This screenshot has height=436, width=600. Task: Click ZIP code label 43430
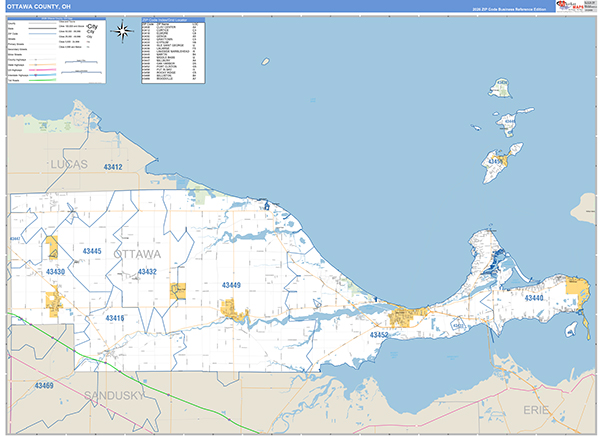pyautogui.click(x=54, y=272)
